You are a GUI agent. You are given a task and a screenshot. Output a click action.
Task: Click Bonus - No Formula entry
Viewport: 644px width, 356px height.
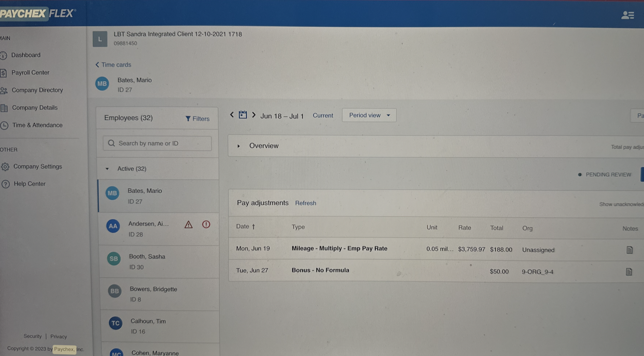point(320,270)
